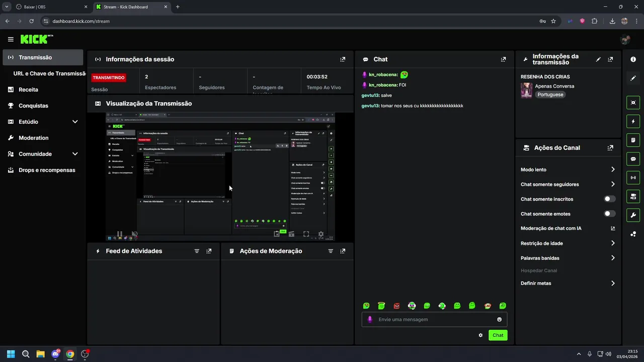Toggle the session info broadcast widget in right rail
Screen dimensions: 644x362
633,177
